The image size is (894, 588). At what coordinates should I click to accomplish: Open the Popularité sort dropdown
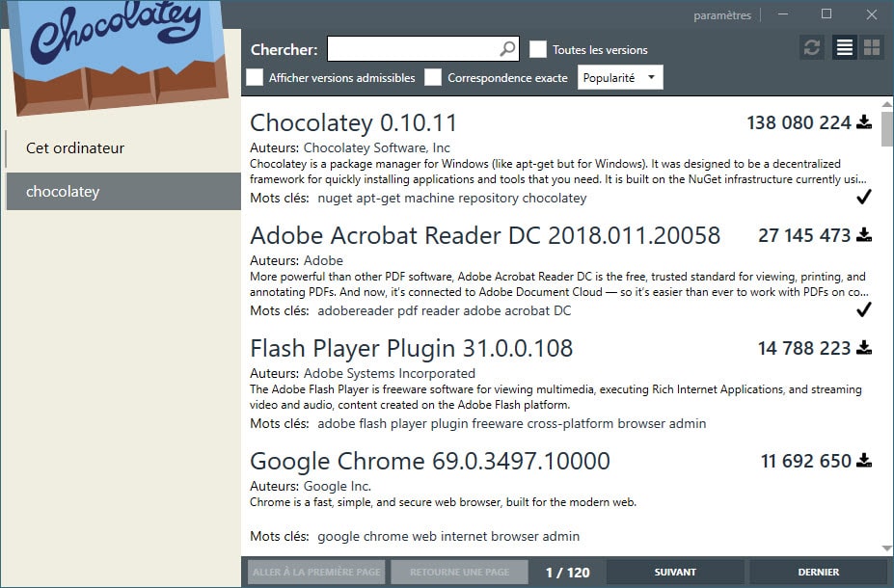click(x=620, y=77)
